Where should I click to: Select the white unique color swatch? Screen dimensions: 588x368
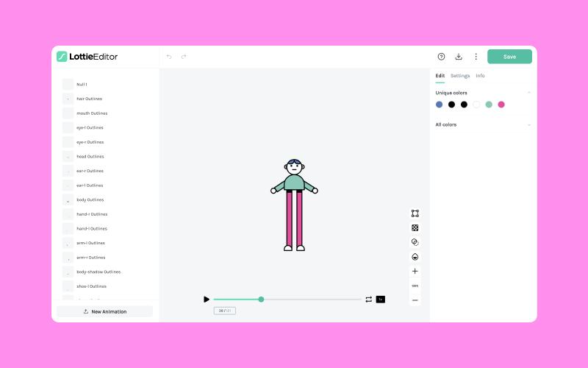pos(476,105)
